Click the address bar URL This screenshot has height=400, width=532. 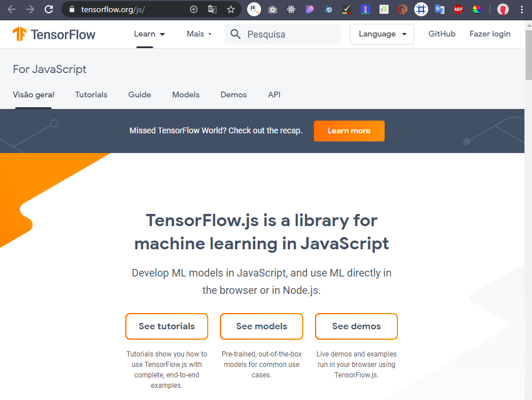(113, 9)
